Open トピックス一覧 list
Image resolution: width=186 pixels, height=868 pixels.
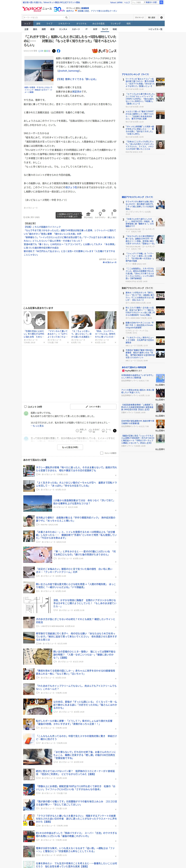click(155, 29)
